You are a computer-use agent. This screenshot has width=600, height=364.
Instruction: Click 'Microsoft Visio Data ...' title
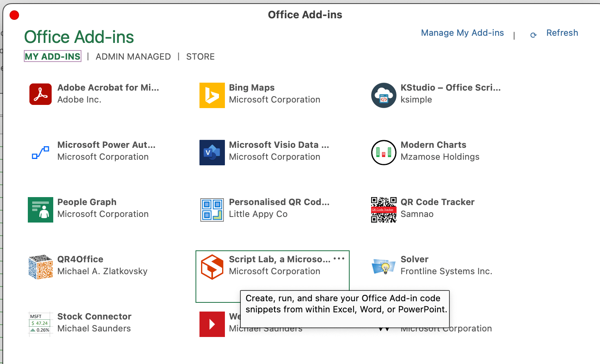(279, 145)
